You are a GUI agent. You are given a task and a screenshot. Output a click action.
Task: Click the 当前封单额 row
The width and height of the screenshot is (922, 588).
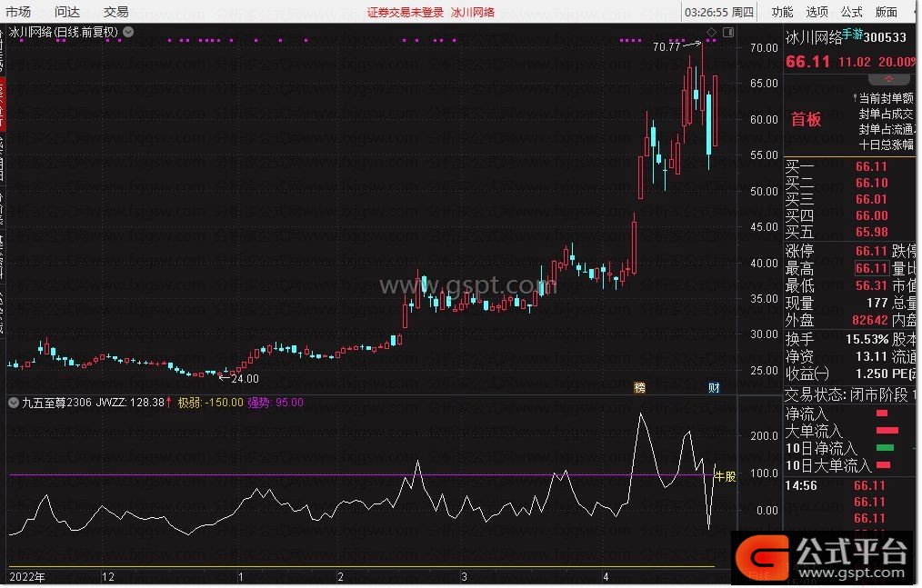(886, 98)
